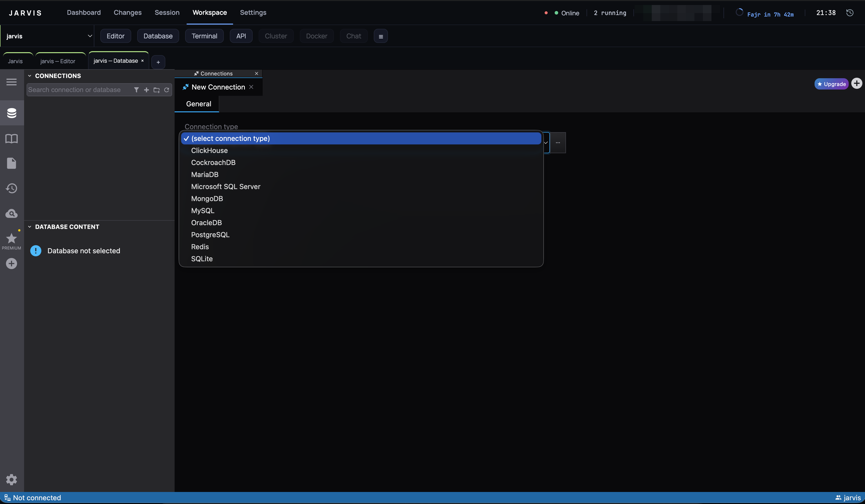Choose Redis from the connection list
The height and width of the screenshot is (504, 865).
[361, 247]
